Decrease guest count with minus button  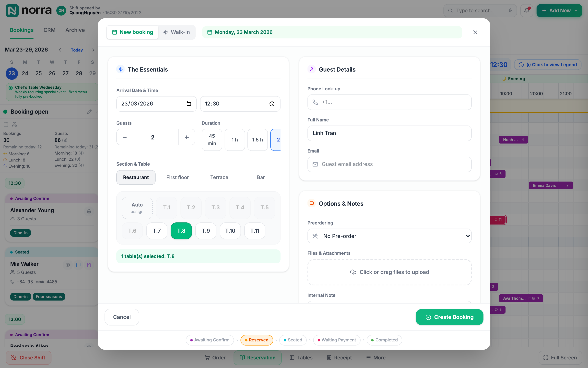click(x=125, y=137)
